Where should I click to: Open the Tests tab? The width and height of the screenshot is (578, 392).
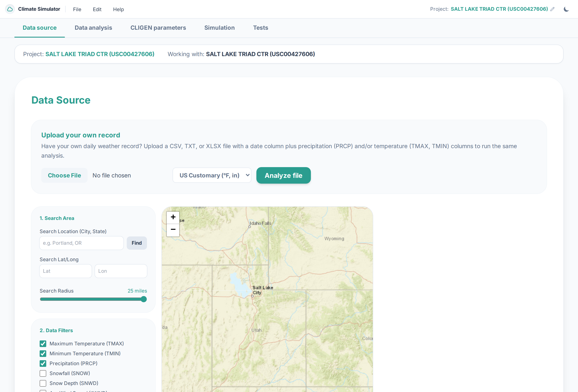[x=260, y=28]
